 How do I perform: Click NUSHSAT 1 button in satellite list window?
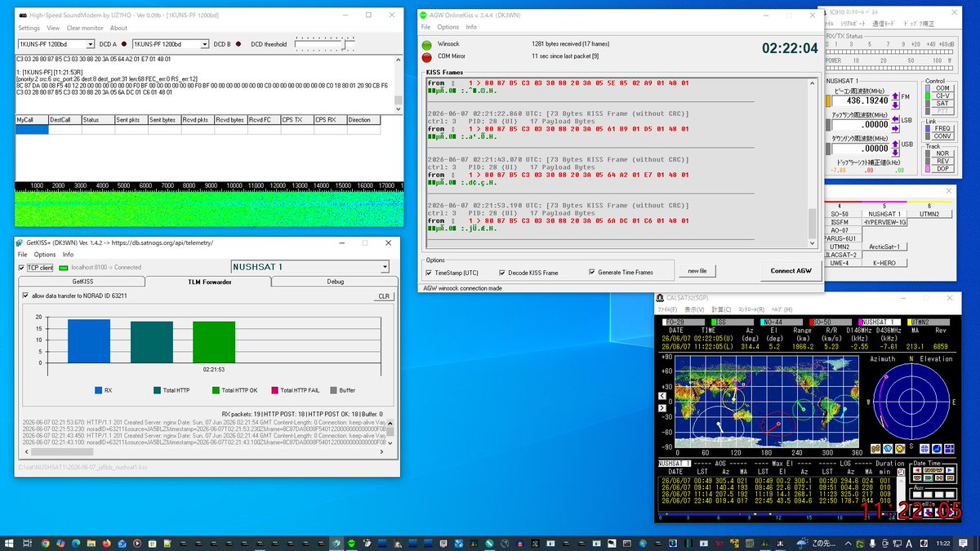click(x=885, y=214)
